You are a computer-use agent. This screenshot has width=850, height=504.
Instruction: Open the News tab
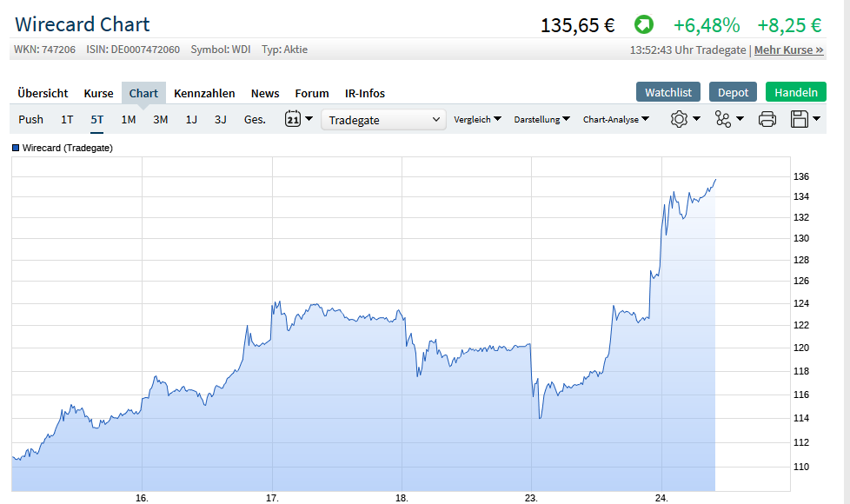265,93
